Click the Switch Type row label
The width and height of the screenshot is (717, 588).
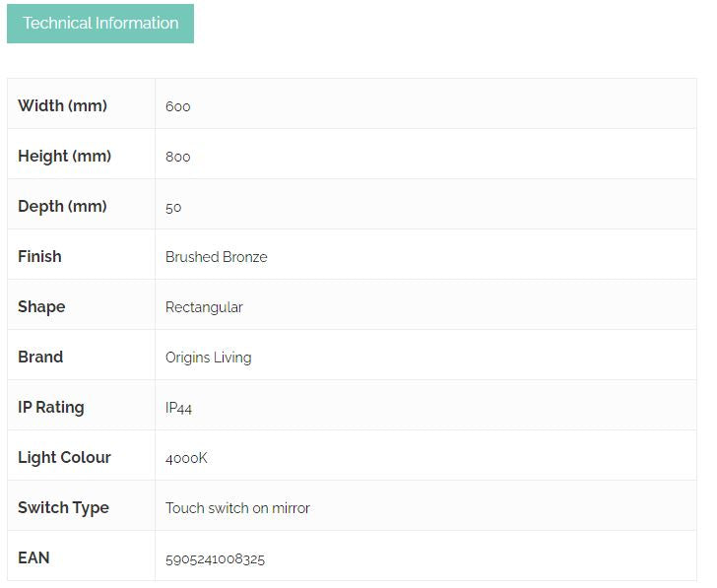click(63, 507)
